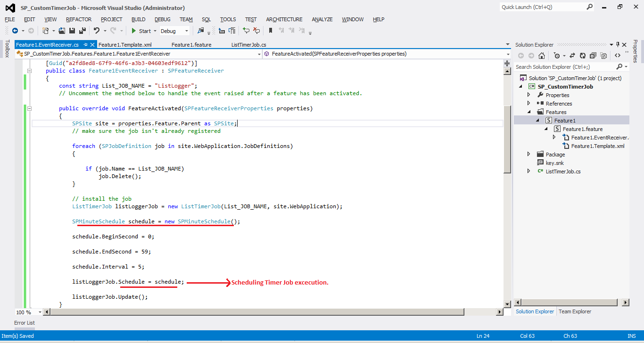Click Sync with Active Document icon

tap(572, 56)
